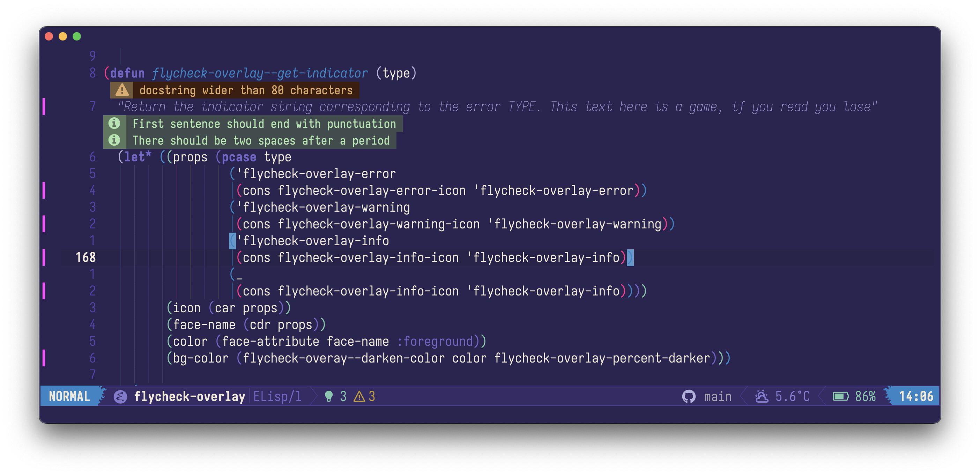
Task: Click the (type) argument list
Action: coord(396,73)
